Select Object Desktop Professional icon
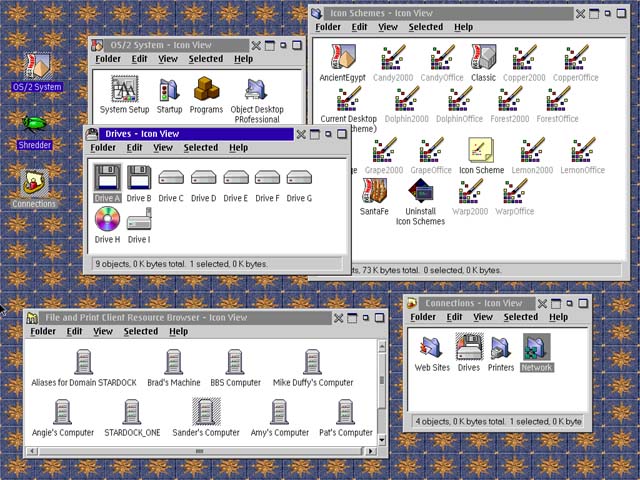This screenshot has height=480, width=640. click(x=256, y=90)
